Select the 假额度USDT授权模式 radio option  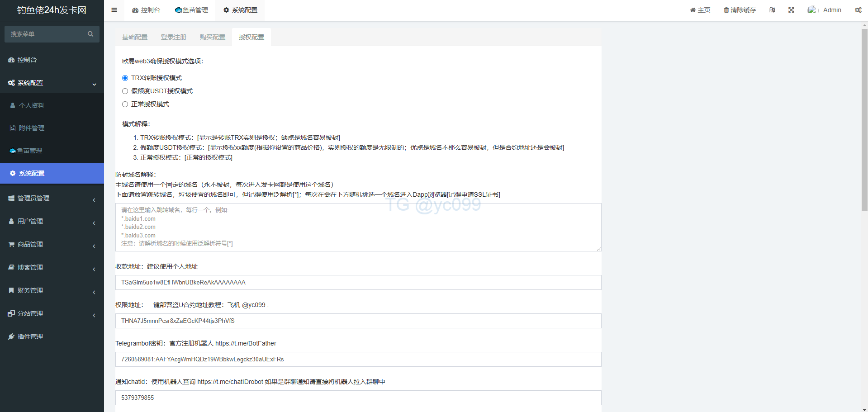pyautogui.click(x=125, y=91)
